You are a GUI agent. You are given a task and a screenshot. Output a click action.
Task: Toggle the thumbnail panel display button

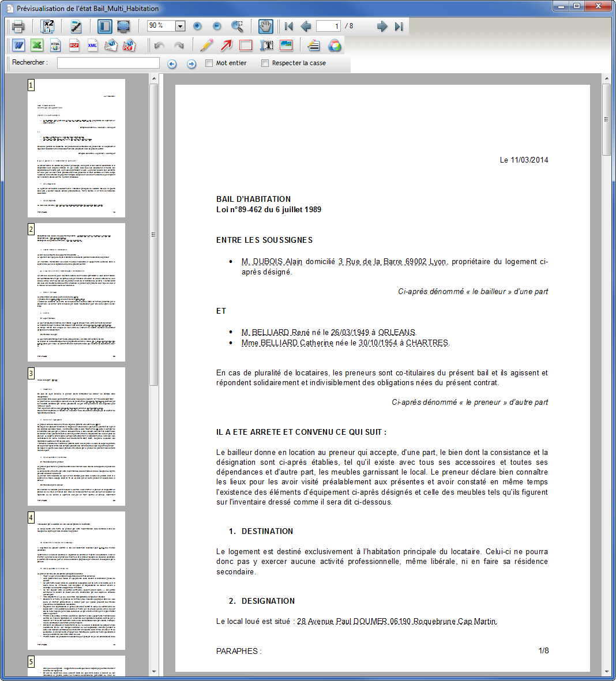coord(104,27)
